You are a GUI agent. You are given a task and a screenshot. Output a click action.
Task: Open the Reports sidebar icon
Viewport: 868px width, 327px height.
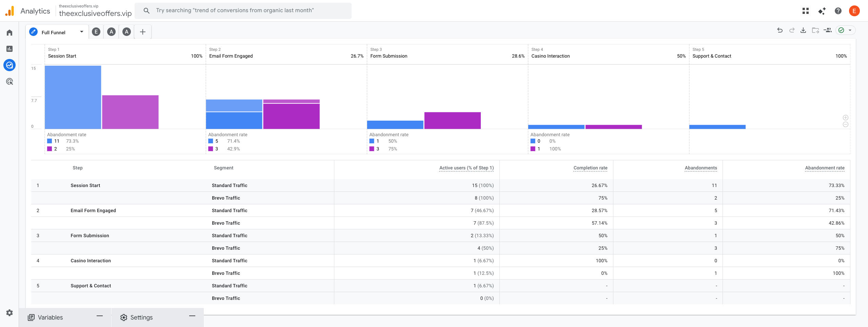[x=9, y=49]
